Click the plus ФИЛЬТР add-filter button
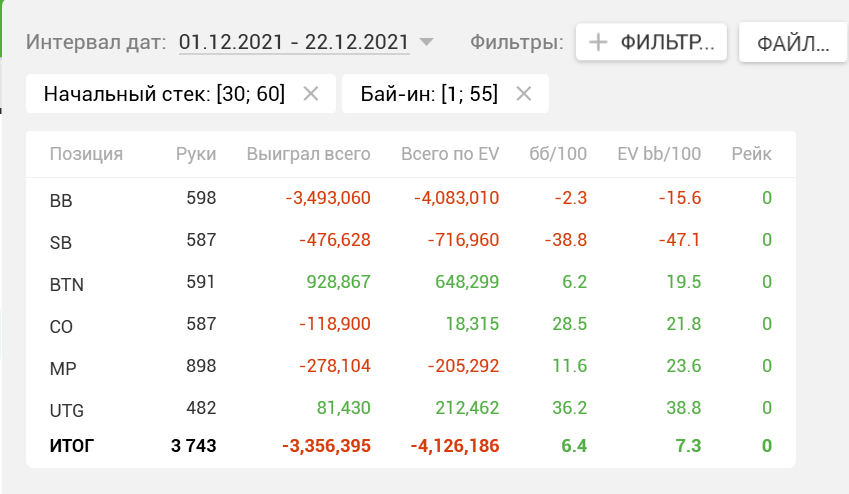 [x=651, y=42]
